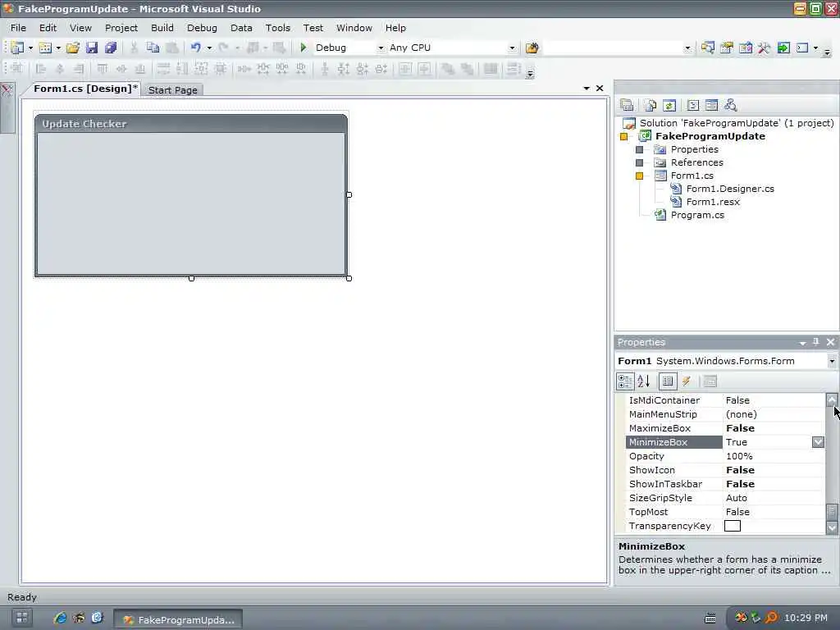Show events with the lightning bolt icon
The image size is (840, 630).
687,381
